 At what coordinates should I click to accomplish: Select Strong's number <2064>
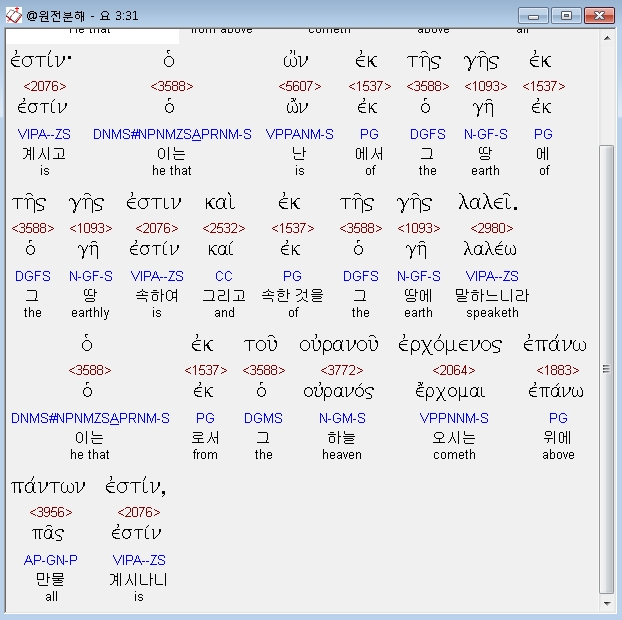(x=454, y=370)
